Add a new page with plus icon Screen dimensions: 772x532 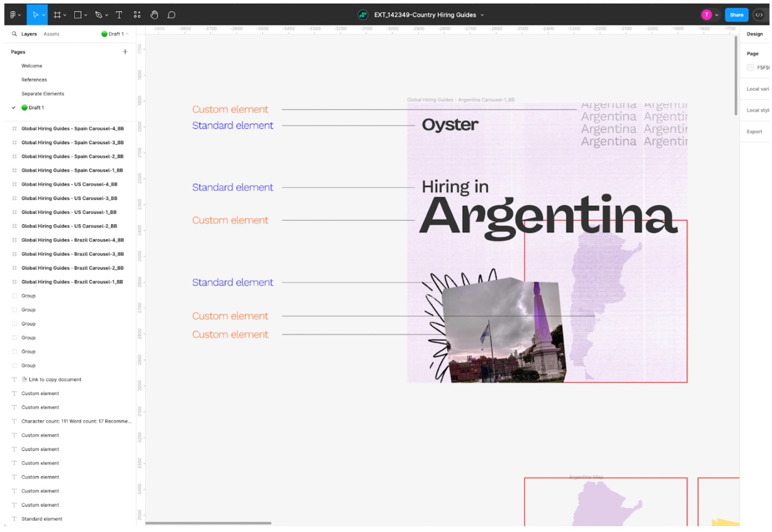point(125,52)
